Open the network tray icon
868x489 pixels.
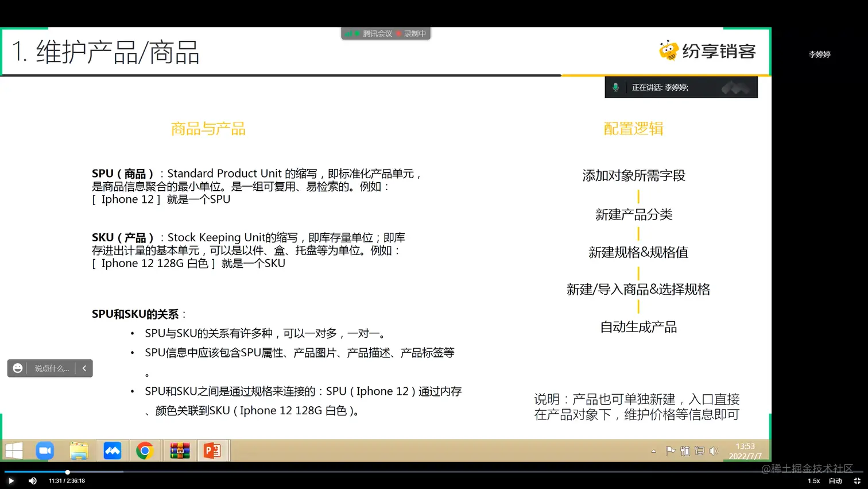click(699, 451)
